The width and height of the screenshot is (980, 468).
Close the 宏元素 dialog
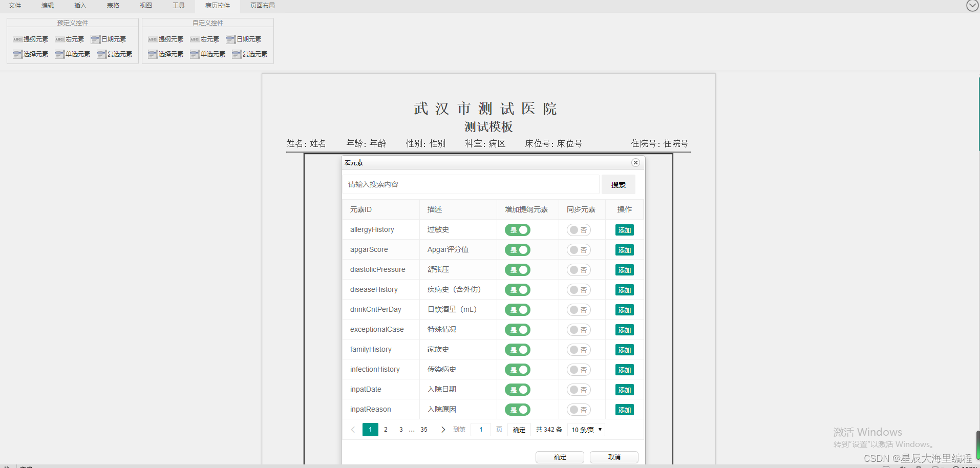[x=635, y=163]
